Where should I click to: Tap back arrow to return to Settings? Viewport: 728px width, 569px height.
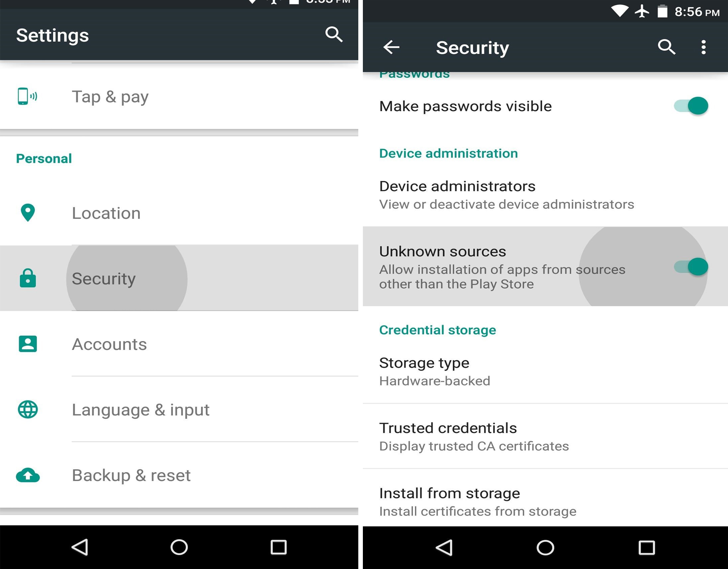[x=391, y=47]
